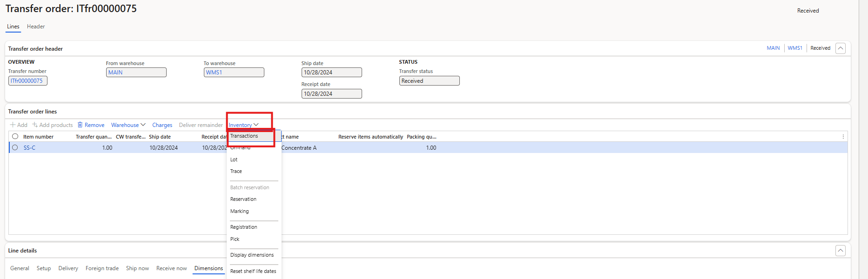Choose Display dimensions menu entry
868x279 pixels.
pos(252,255)
